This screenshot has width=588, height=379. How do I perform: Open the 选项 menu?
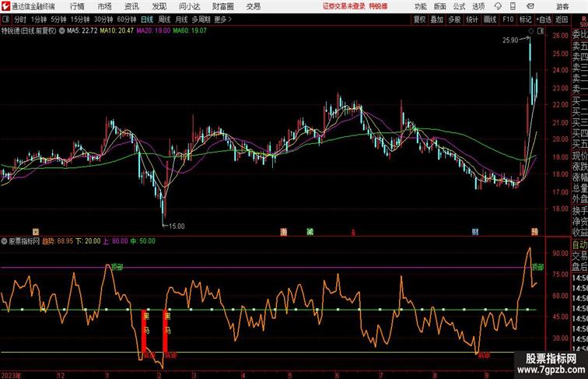click(x=478, y=6)
